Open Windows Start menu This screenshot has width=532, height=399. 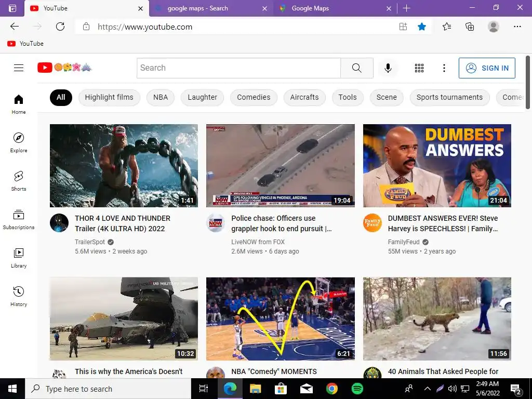(12, 389)
